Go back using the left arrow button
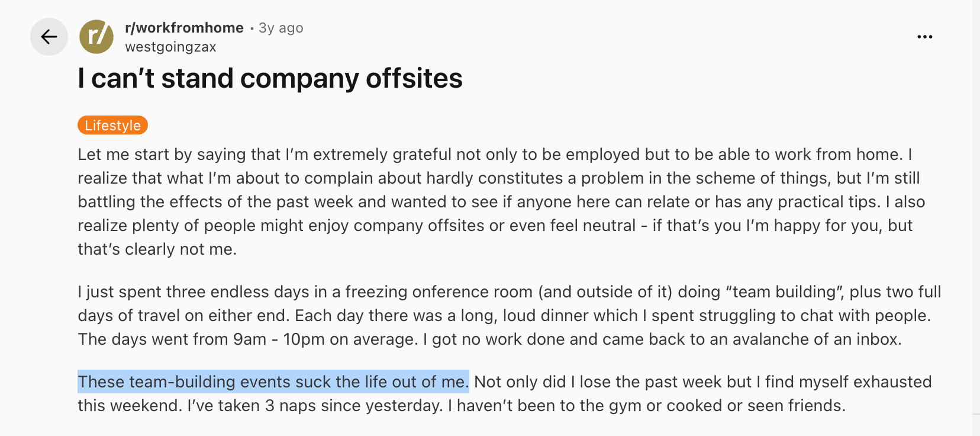 coord(49,37)
